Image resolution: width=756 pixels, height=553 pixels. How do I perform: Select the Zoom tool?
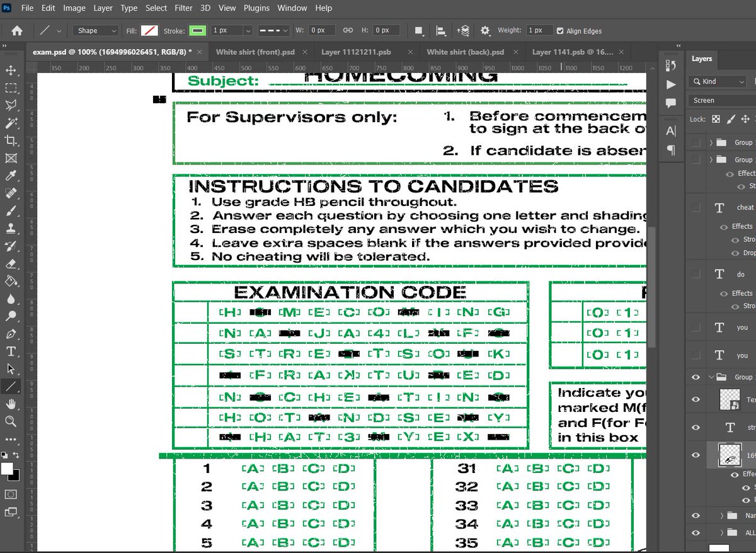[11, 421]
